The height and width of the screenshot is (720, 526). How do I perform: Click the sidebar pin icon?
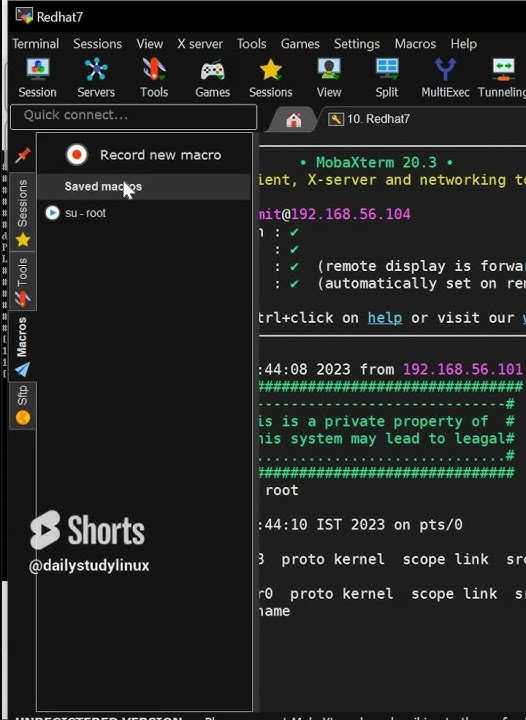(x=22, y=155)
